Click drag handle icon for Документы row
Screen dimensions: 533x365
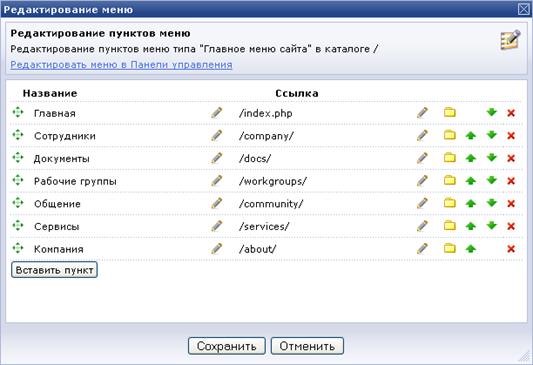tap(18, 158)
